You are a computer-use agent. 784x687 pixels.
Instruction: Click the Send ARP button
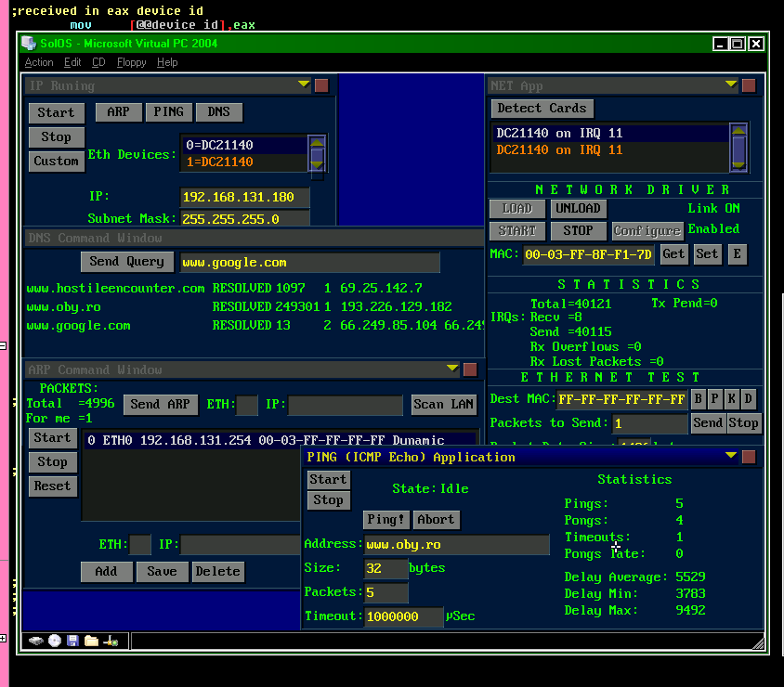click(161, 404)
